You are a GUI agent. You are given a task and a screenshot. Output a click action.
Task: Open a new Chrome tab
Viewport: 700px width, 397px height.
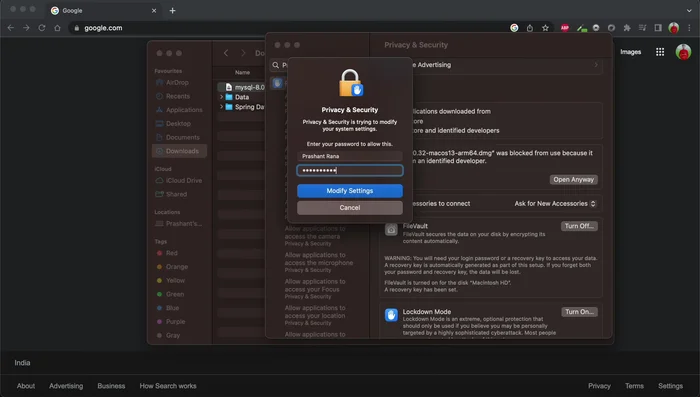172,10
